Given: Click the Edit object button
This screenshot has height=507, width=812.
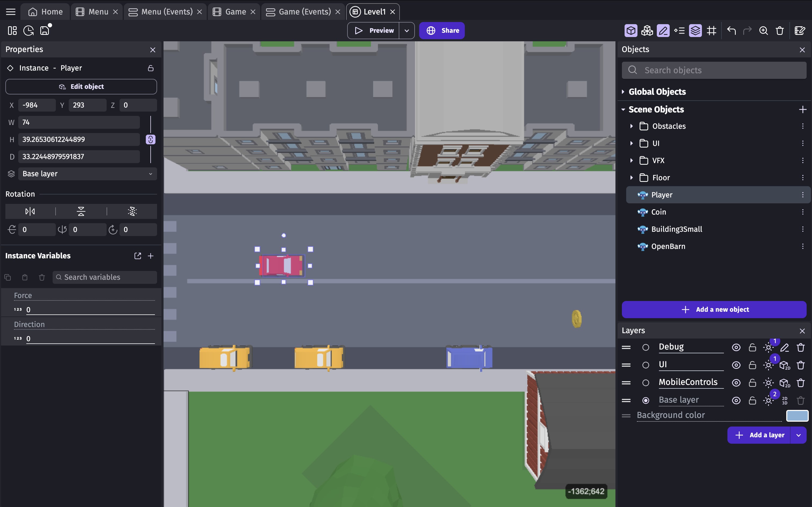Looking at the screenshot, I should [x=81, y=86].
